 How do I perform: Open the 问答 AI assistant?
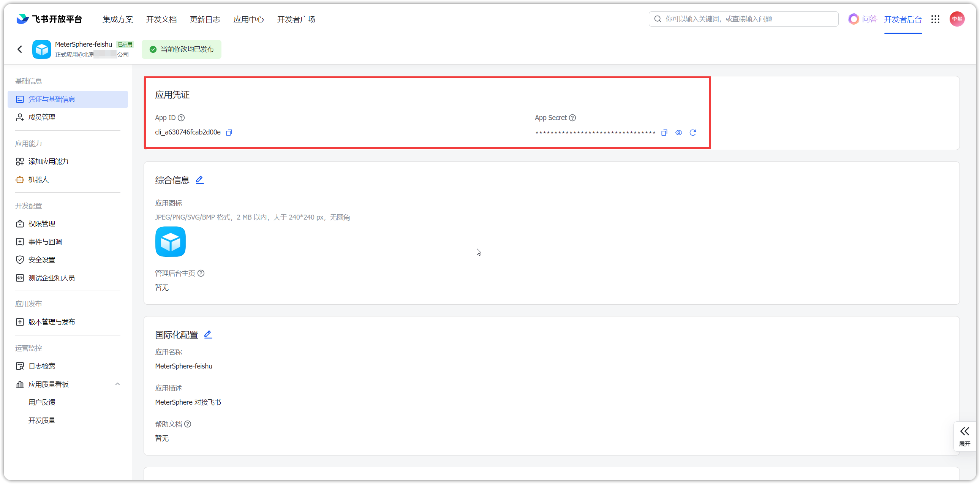coord(863,19)
